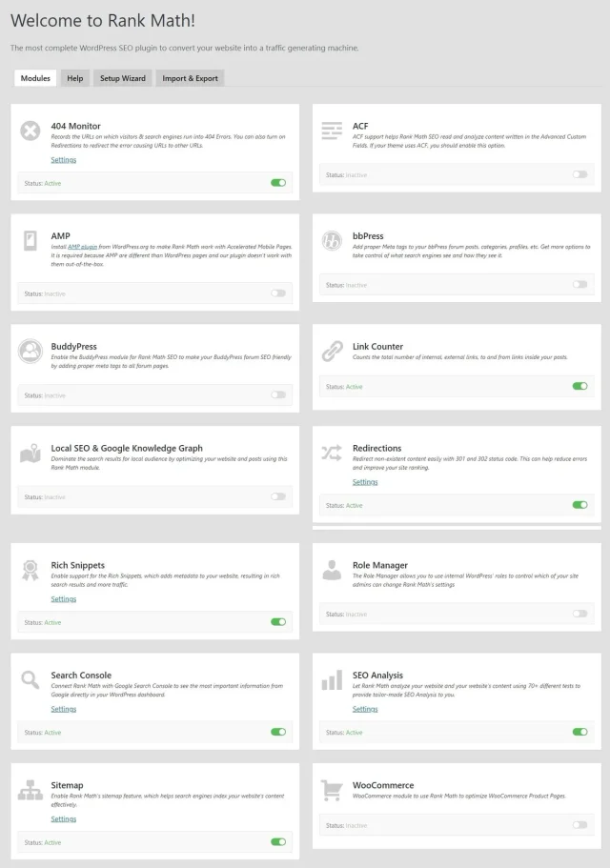Click the Redirections shuffle-arrows icon
The height and width of the screenshot is (868, 610).
click(332, 453)
